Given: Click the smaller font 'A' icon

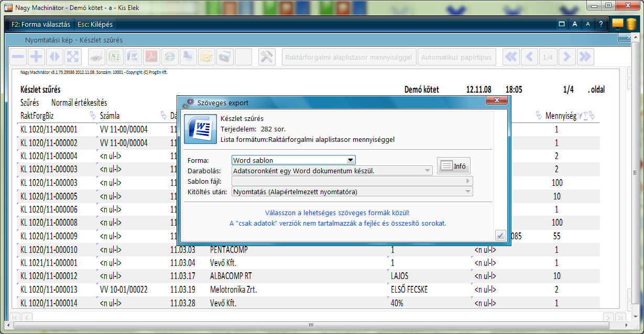Looking at the screenshot, I should [x=588, y=24].
